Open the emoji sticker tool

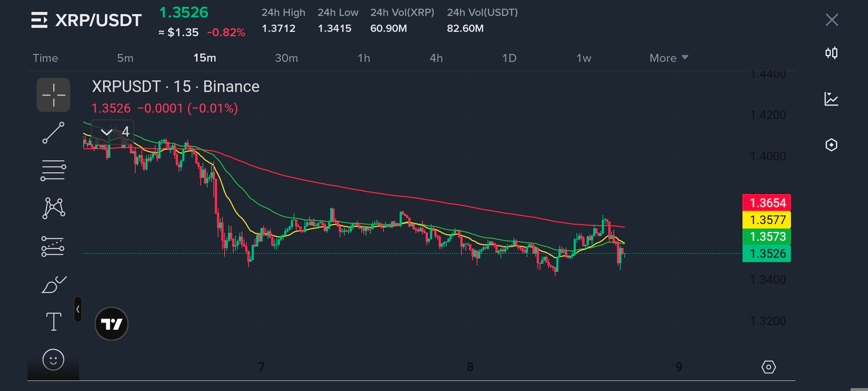(x=53, y=360)
